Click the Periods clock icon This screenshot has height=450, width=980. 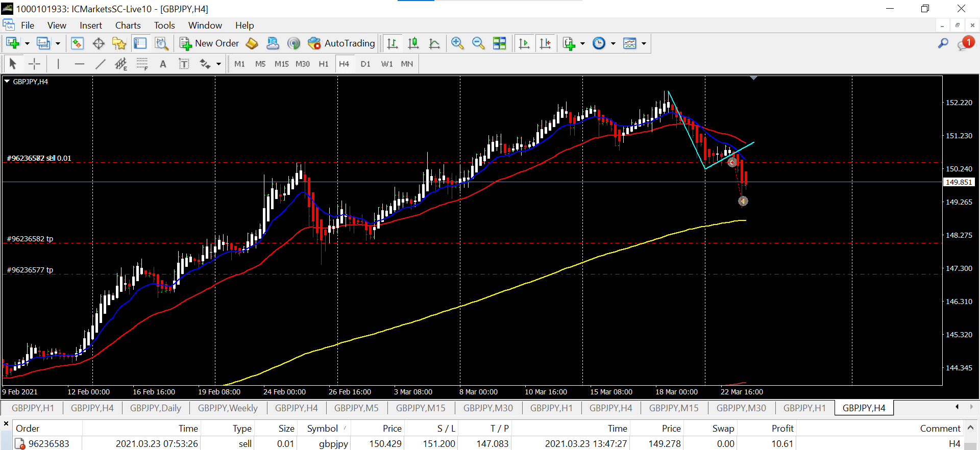point(599,43)
